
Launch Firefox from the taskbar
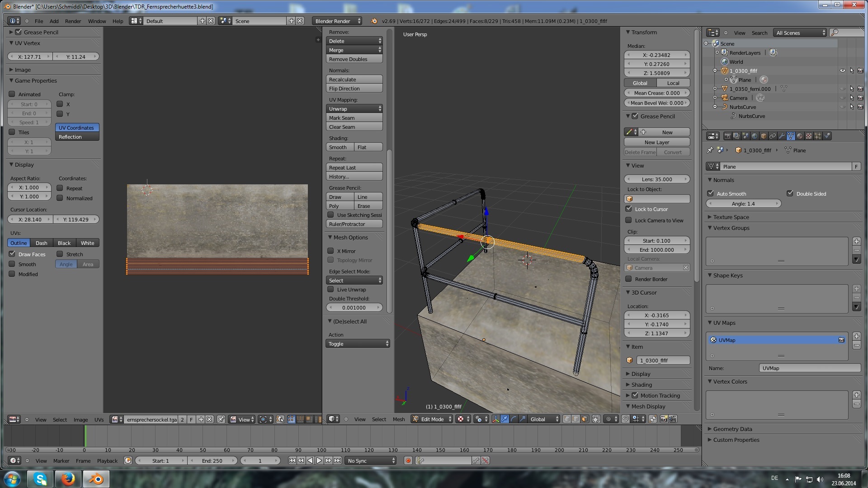[68, 479]
